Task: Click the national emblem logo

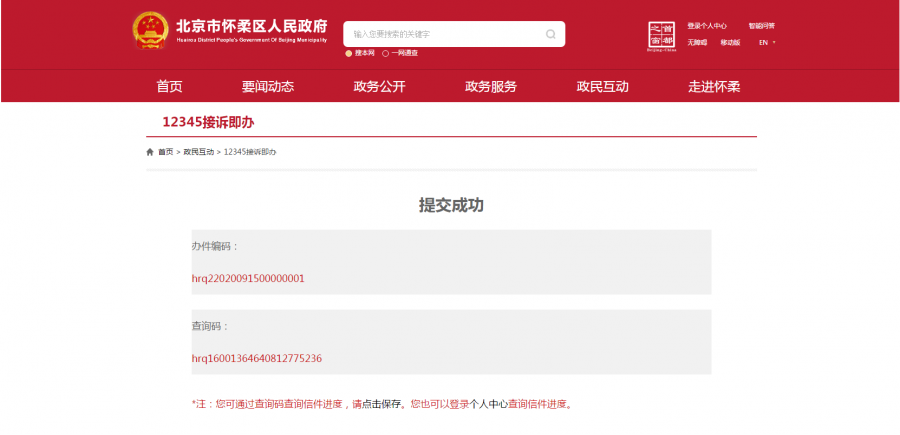Action: point(150,32)
